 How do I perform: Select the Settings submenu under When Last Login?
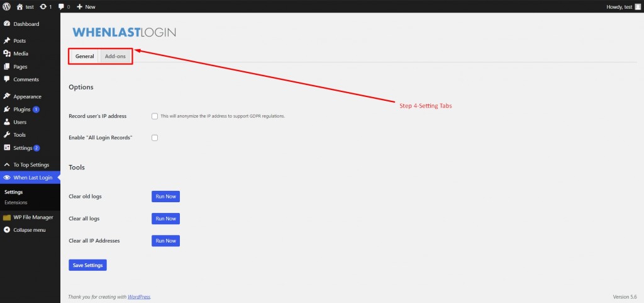[14, 192]
